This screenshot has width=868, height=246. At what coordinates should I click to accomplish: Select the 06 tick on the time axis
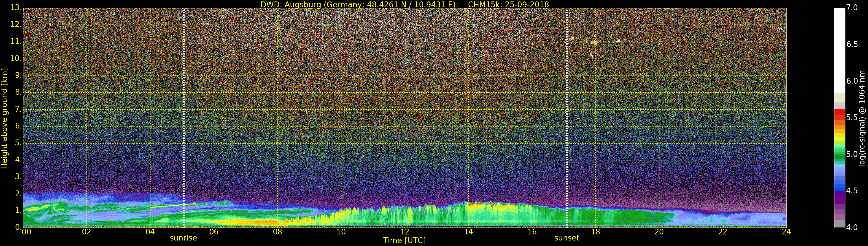214,232
